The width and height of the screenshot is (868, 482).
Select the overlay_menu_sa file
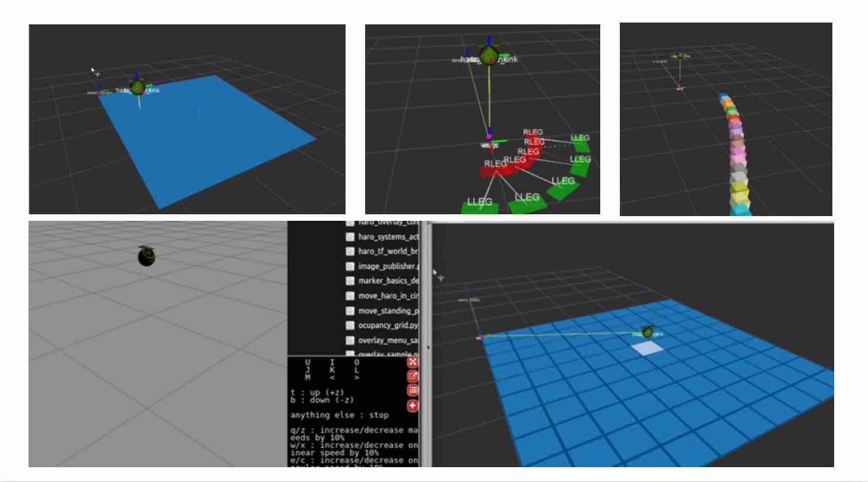388,340
